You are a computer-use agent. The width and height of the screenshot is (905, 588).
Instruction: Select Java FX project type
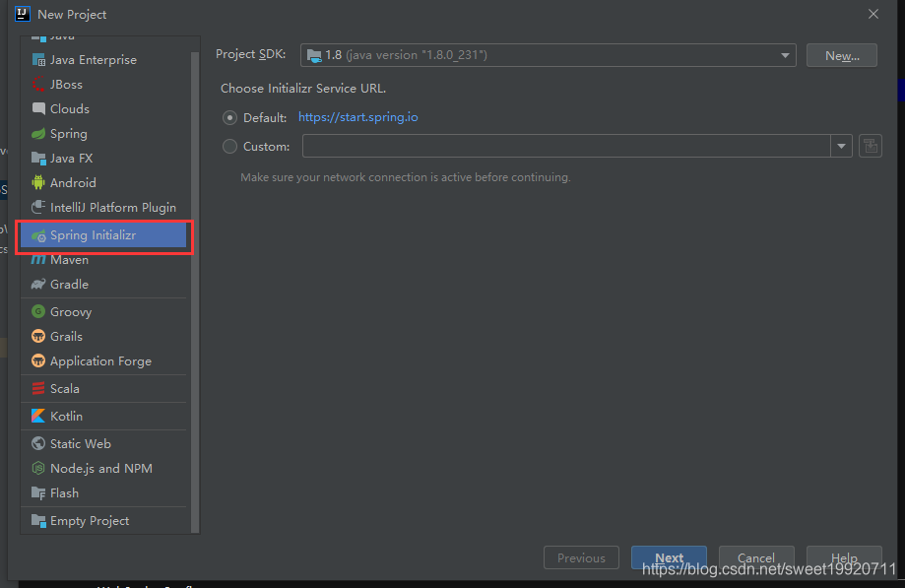point(103,159)
